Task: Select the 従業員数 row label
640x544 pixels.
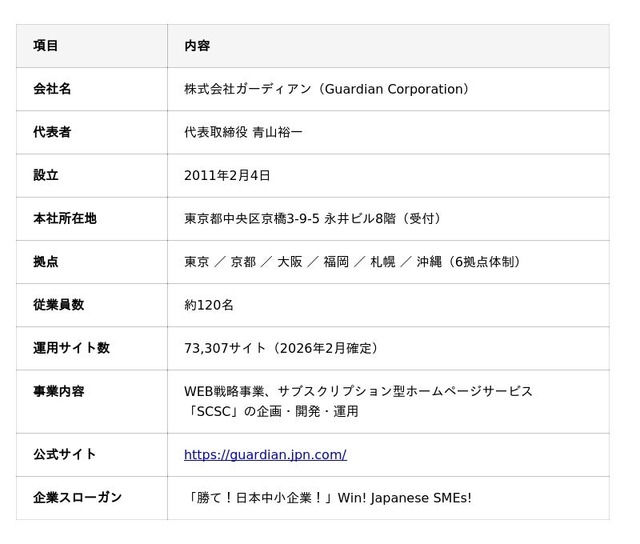Action: pos(59,304)
